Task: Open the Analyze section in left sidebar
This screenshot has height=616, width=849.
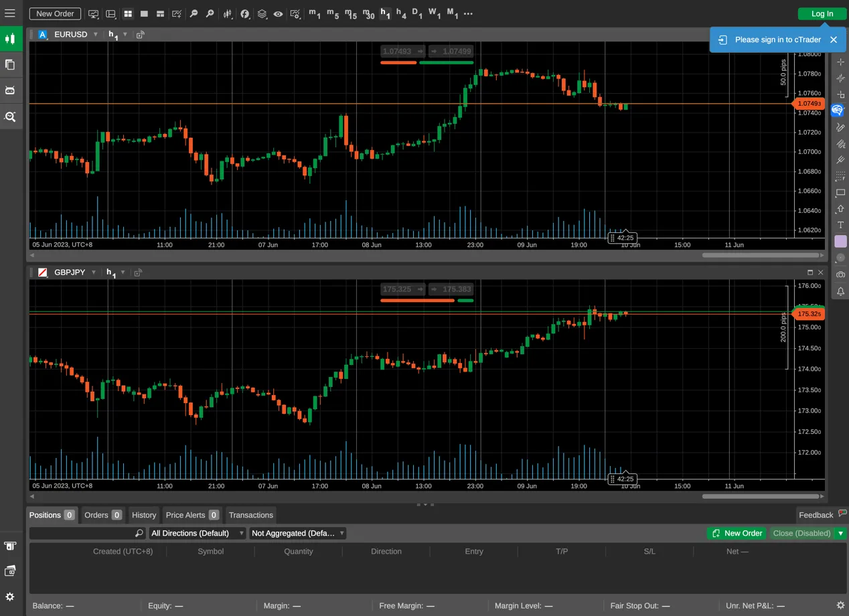Action: [10, 117]
